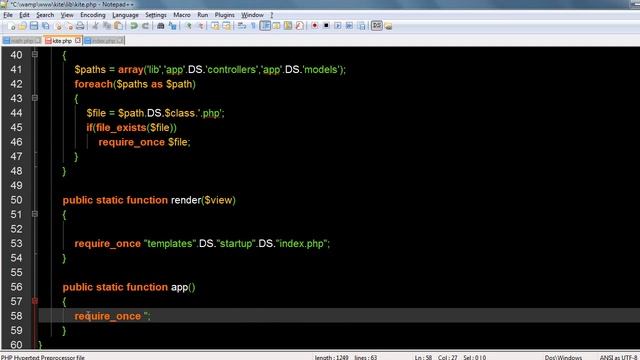Image resolution: width=640 pixels, height=360 pixels.
Task: Open the View menu
Action: [67, 15]
